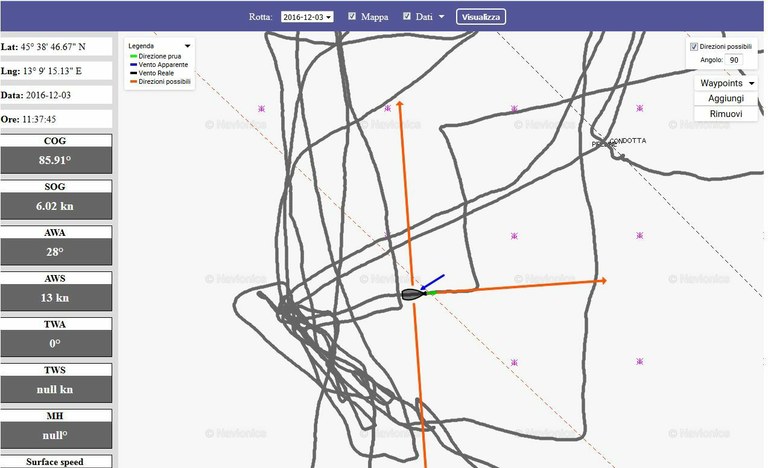Viewport: 768px width, 468px height.
Task: Uncheck the Direzioni possibili checkbox
Action: coord(695,46)
